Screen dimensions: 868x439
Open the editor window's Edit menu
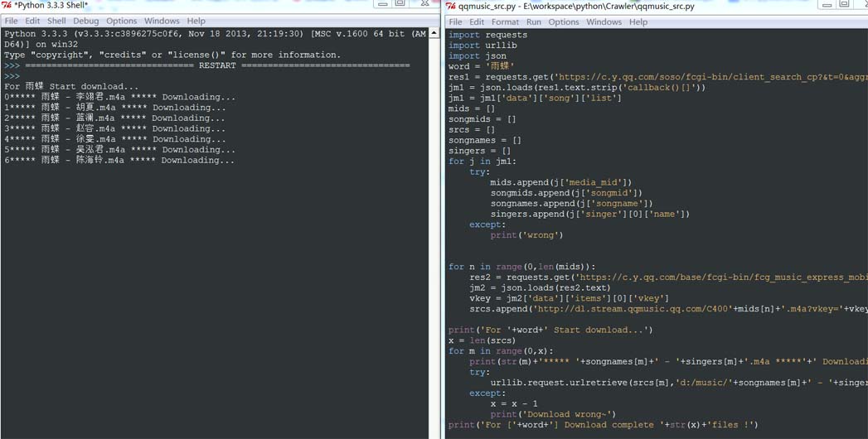tap(477, 22)
